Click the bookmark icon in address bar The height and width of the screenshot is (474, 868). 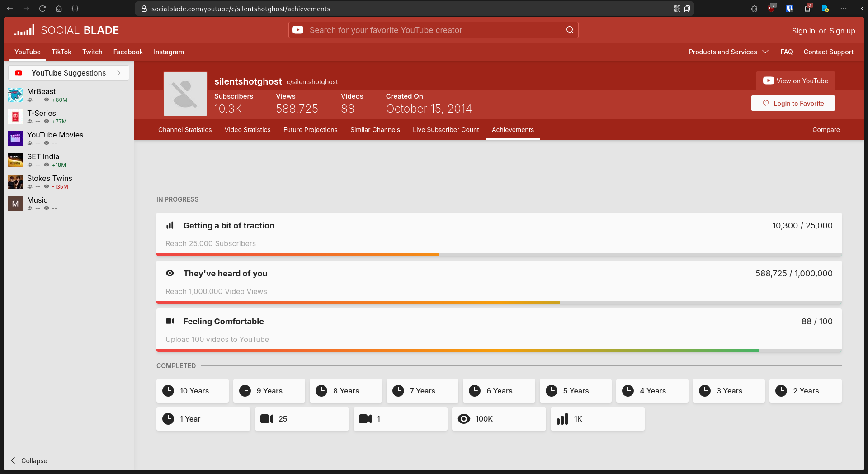click(x=687, y=9)
